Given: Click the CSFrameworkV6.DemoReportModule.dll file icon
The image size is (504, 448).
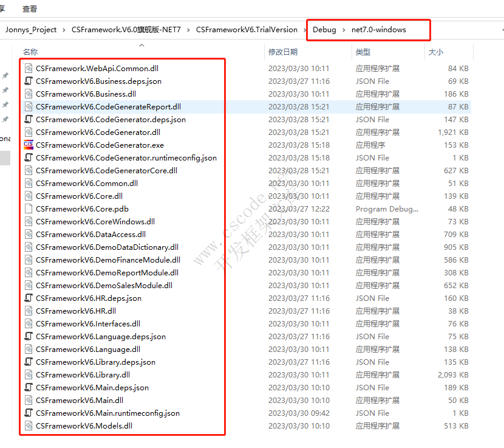Looking at the screenshot, I should 29,272.
